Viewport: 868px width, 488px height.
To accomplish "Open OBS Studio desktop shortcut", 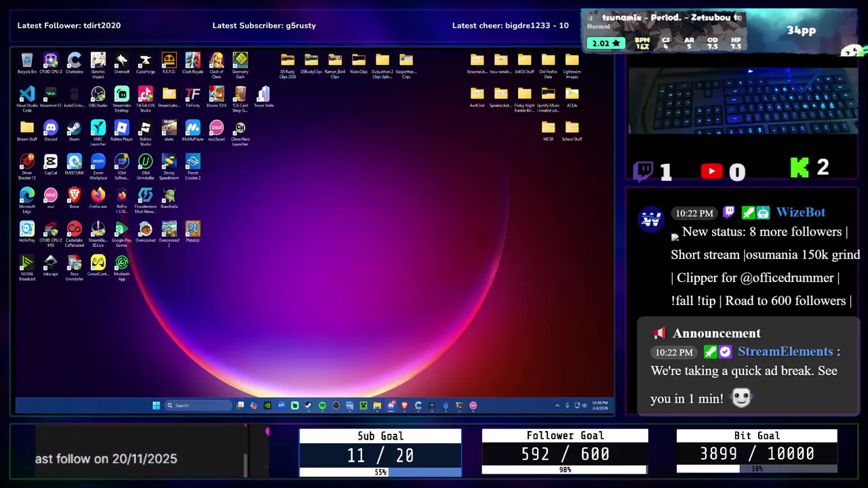I will 98,96.
